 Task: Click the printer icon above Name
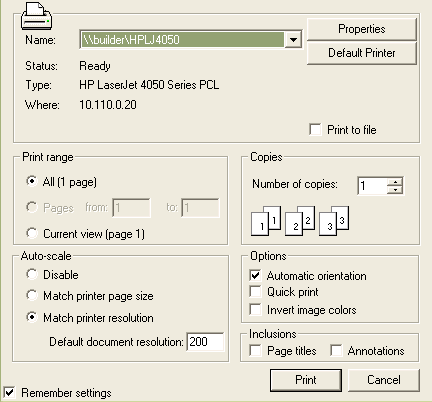click(x=36, y=16)
